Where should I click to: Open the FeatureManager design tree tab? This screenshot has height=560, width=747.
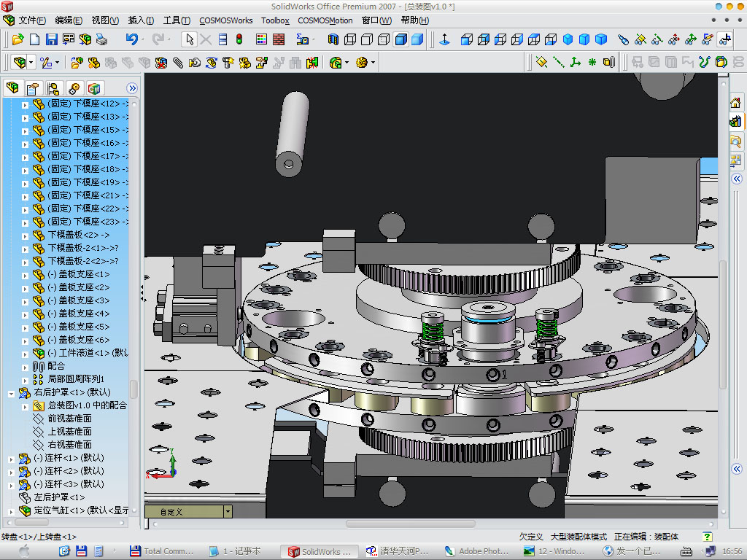13,88
